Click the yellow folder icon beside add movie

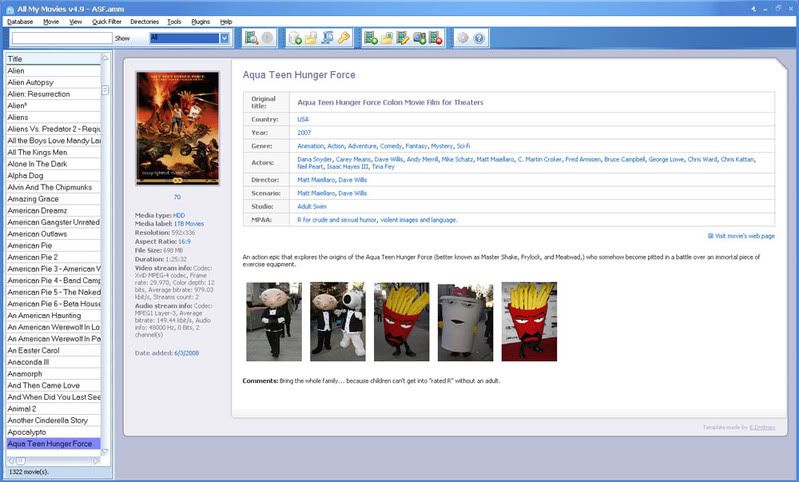click(x=387, y=38)
